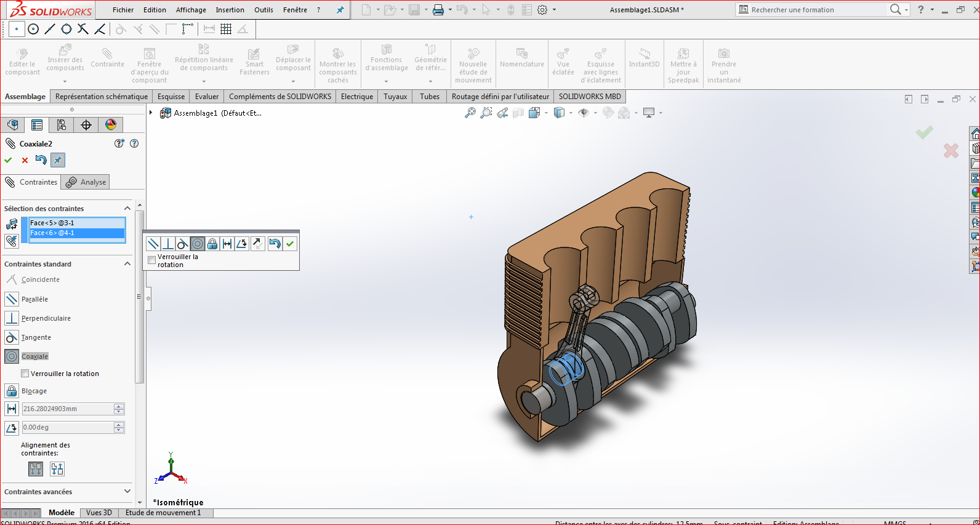Pick Perpendicular mate in popup toolbar
This screenshot has height=525, width=980.
(x=168, y=244)
